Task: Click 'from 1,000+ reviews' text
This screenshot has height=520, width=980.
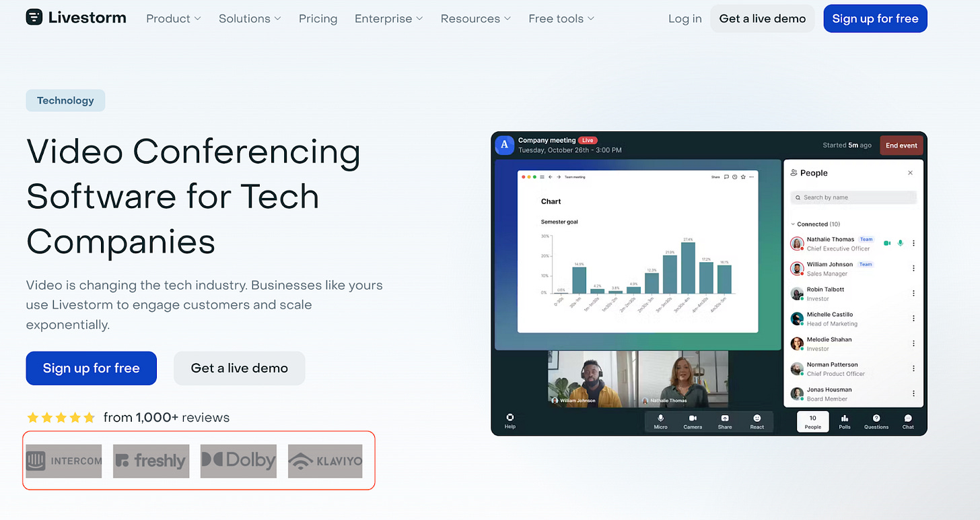Action: [x=166, y=418]
